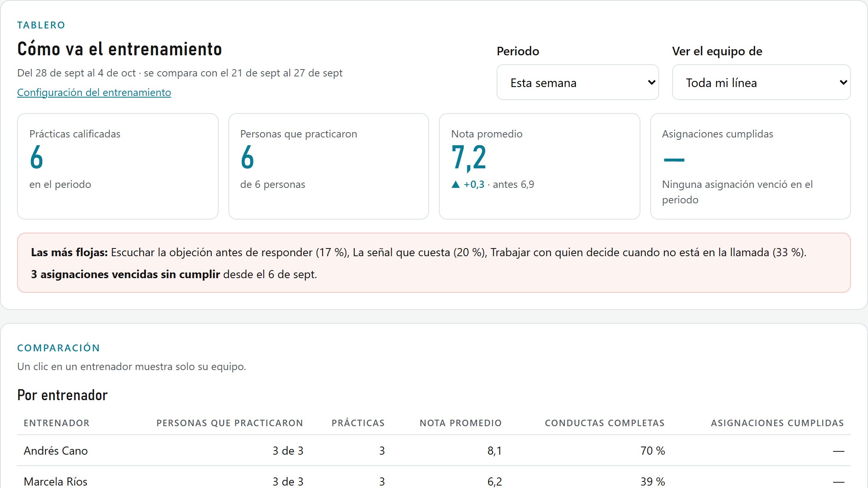This screenshot has width=868, height=488.
Task: Click the Prácticas calificadas card value 6
Action: 37,157
